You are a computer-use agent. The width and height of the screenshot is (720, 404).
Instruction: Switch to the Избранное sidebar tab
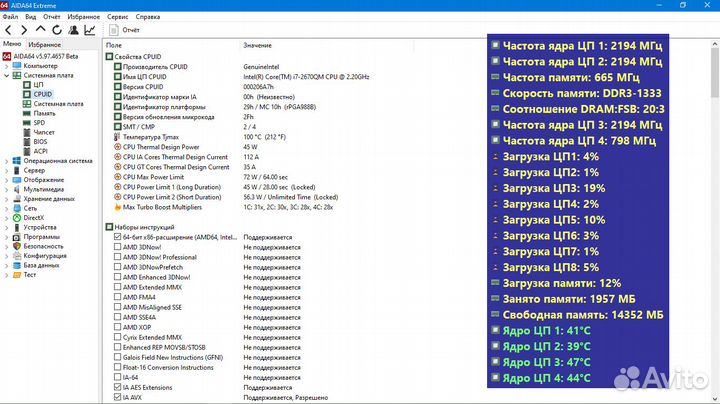(45, 45)
